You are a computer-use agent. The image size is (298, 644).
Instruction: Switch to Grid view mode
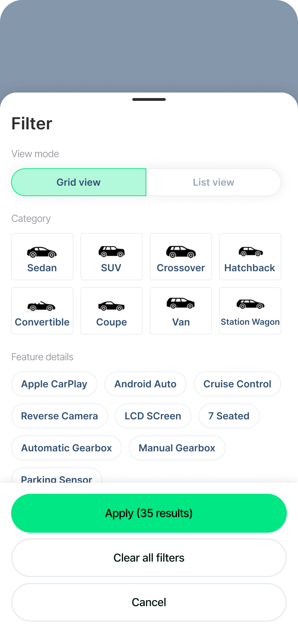coord(79,182)
